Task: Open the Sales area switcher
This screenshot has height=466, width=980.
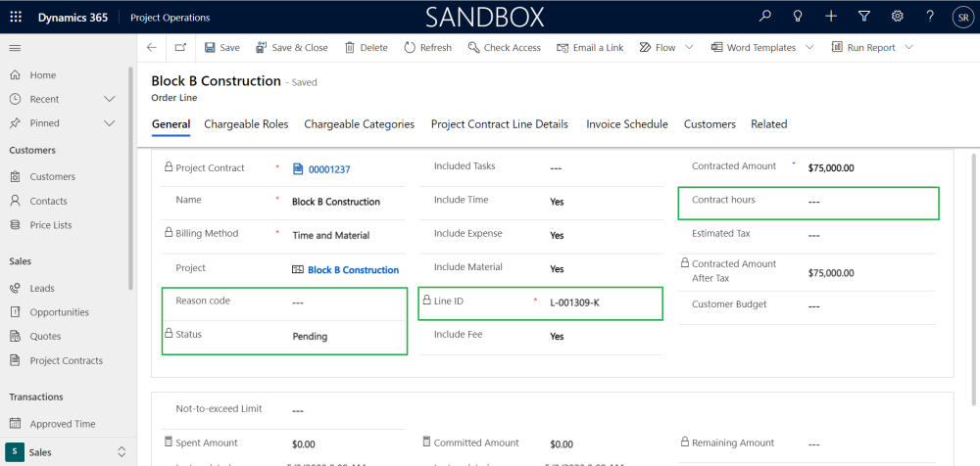Action: (x=68, y=452)
